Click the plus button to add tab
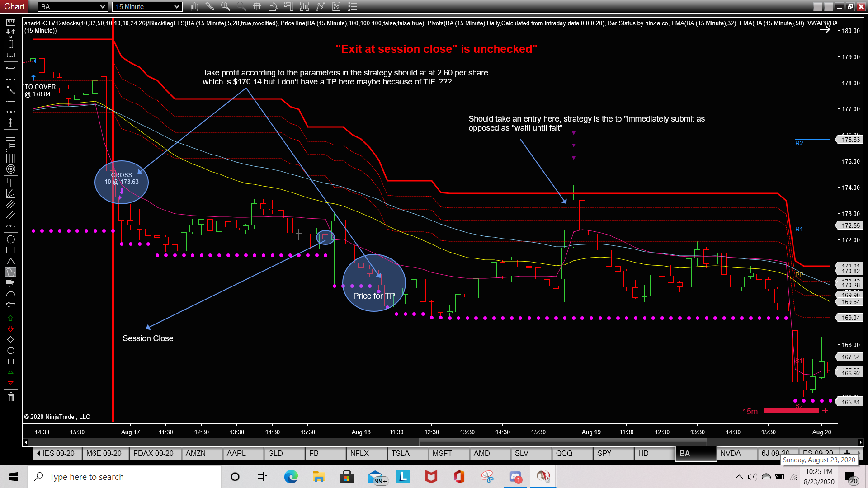868x488 pixels. click(846, 452)
